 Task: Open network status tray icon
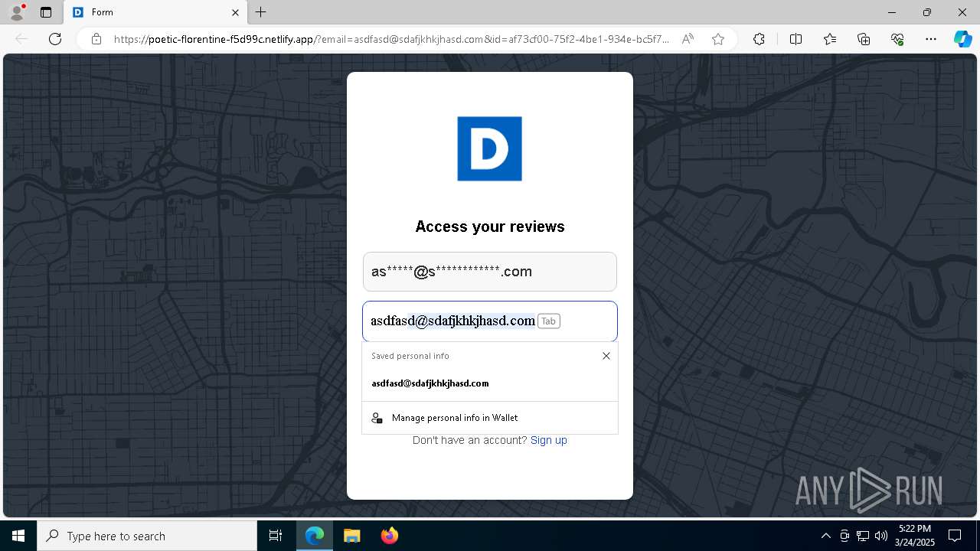(863, 536)
